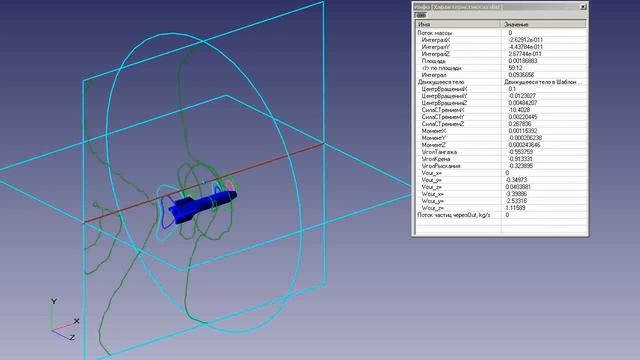Select the 'ИнтегралZ' row
This screenshot has height=360, width=640.
click(501, 54)
